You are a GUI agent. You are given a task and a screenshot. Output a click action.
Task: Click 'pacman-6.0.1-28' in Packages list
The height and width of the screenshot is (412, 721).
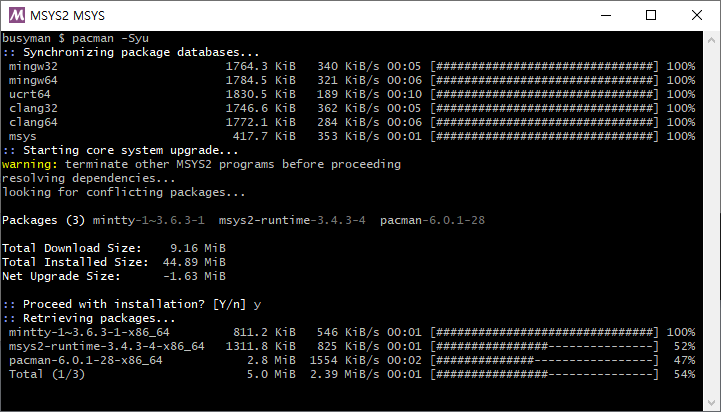432,220
